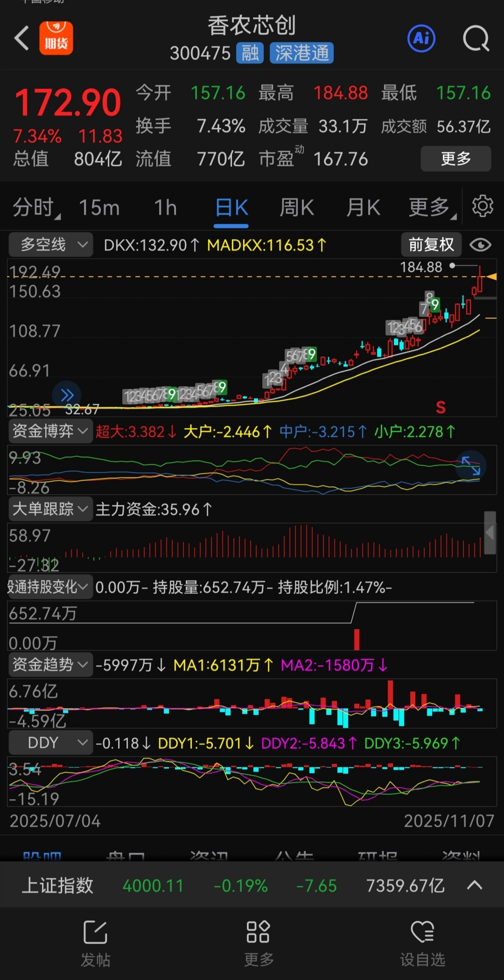This screenshot has width=504, height=980.
Task: Tap the blue double-arrow chart icon
Action: pyautogui.click(x=67, y=395)
